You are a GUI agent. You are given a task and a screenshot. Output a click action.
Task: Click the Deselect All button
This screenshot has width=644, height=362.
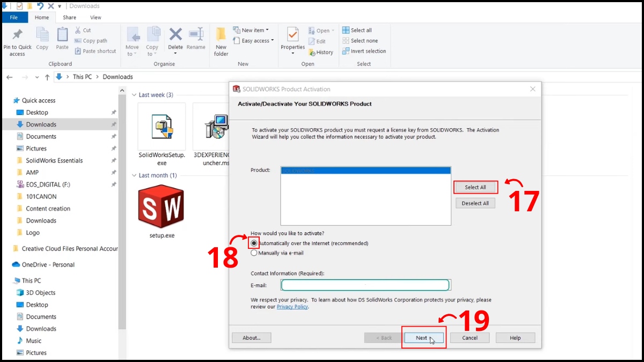point(475,203)
